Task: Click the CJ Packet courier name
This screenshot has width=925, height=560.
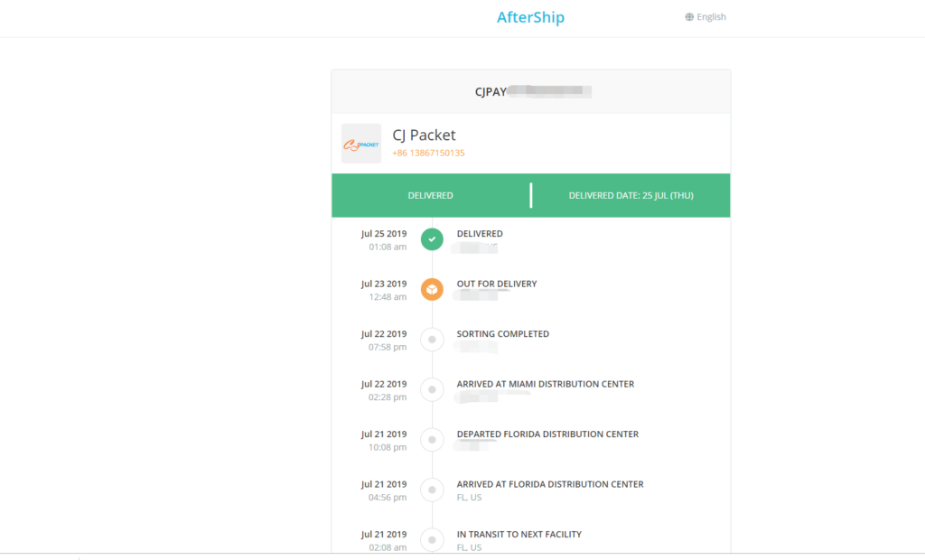Action: (424, 135)
